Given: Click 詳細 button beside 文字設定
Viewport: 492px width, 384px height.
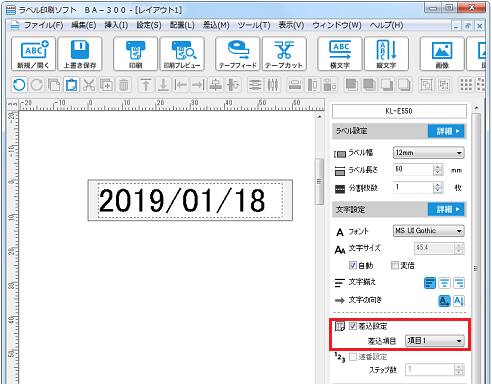Looking at the screenshot, I should [447, 209].
